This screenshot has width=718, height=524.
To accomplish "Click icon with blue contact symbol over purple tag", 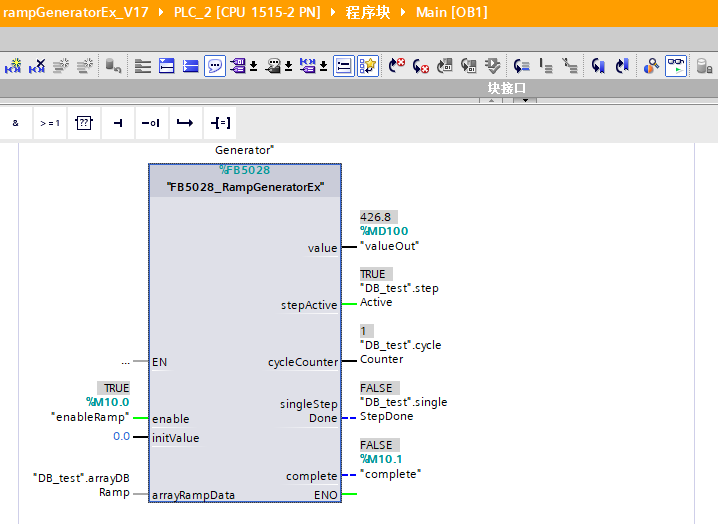I will point(308,66).
